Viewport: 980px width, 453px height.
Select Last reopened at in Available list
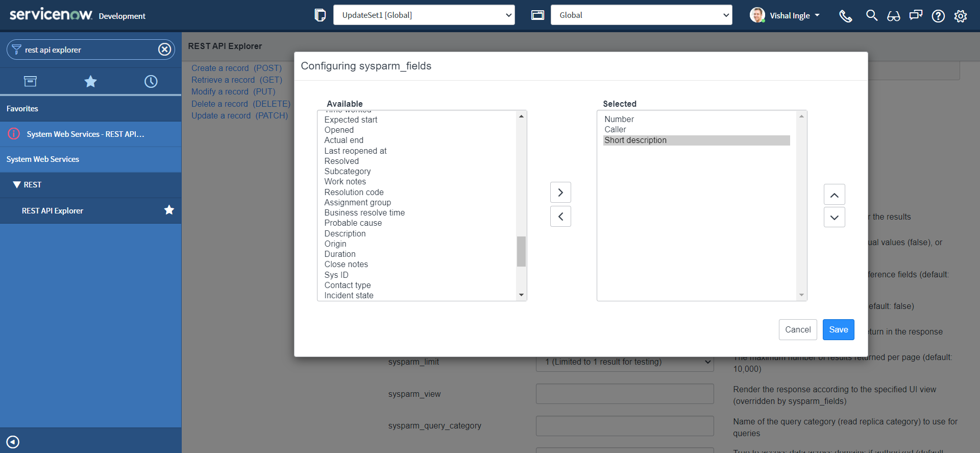(x=355, y=151)
